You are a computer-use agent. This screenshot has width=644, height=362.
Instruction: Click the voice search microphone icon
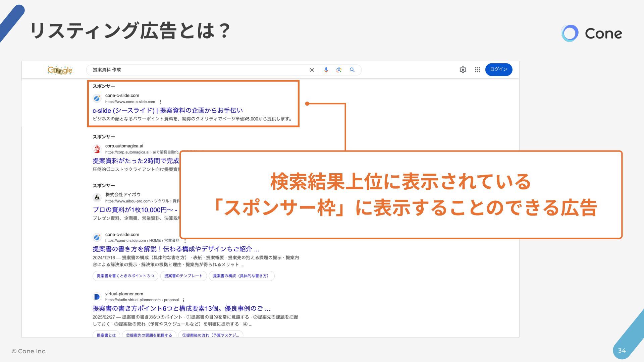click(x=326, y=70)
